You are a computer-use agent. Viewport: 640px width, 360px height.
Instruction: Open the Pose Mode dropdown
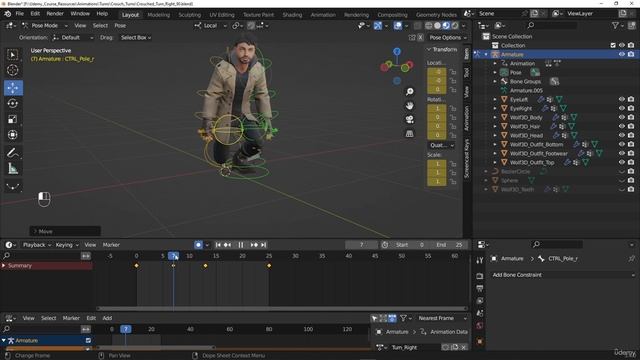[44, 26]
